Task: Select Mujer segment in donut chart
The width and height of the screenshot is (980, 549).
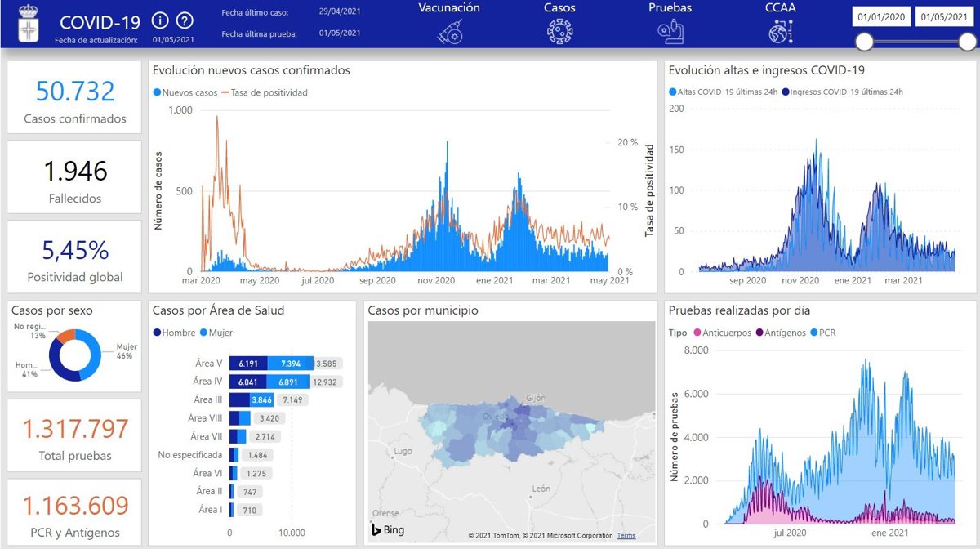Action: [95, 355]
